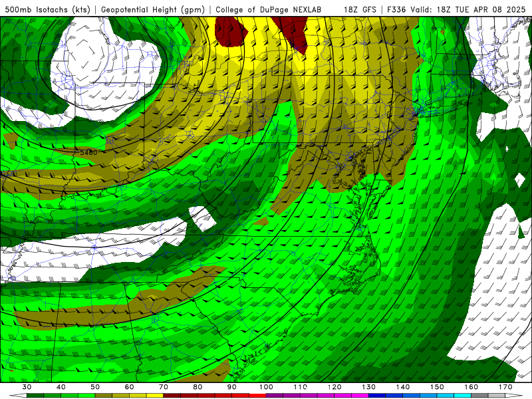The height and width of the screenshot is (399, 532).
Task: Click the '5460' height contour label
Action: (x=88, y=153)
